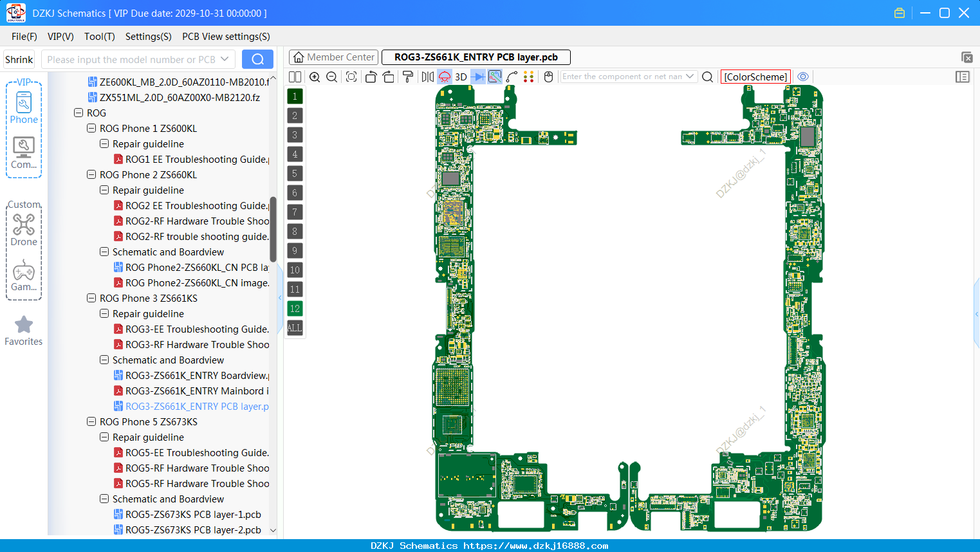
Task: Open the [ColorScheme] button
Action: (x=755, y=77)
